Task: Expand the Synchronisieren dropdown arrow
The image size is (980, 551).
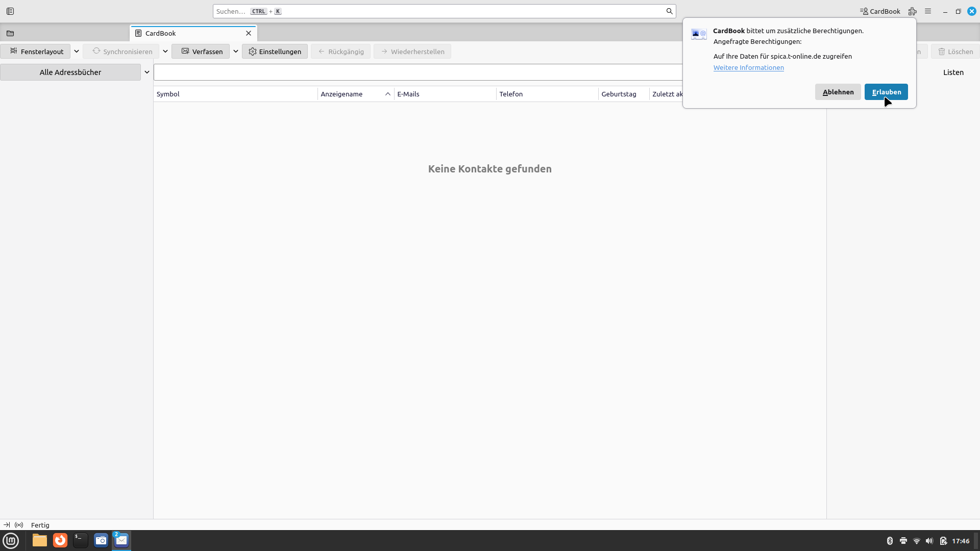Action: pos(165,52)
